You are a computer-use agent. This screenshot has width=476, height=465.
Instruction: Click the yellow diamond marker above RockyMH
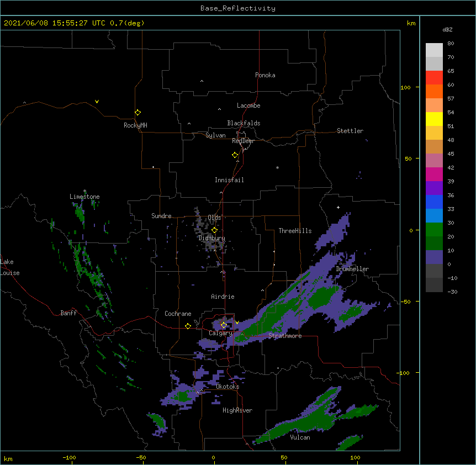[138, 113]
